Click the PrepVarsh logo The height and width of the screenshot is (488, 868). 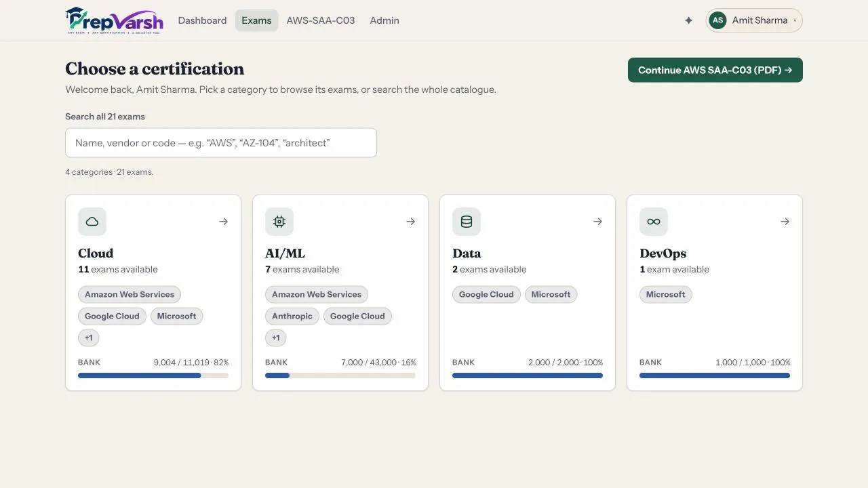115,20
